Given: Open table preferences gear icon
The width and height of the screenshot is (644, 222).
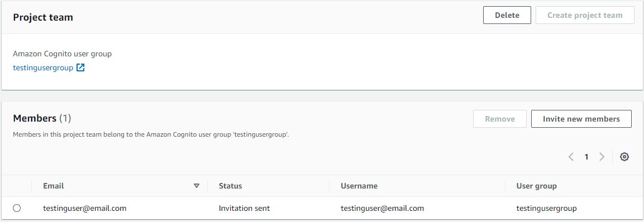Looking at the screenshot, I should tap(624, 157).
